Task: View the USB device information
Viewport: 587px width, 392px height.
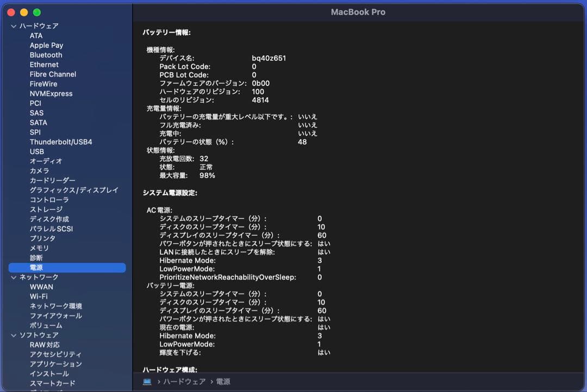Action: coord(36,151)
